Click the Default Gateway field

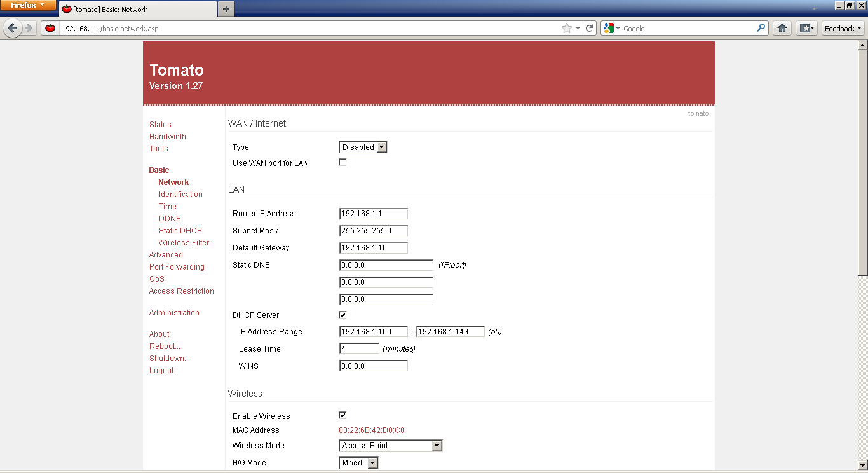tap(374, 248)
